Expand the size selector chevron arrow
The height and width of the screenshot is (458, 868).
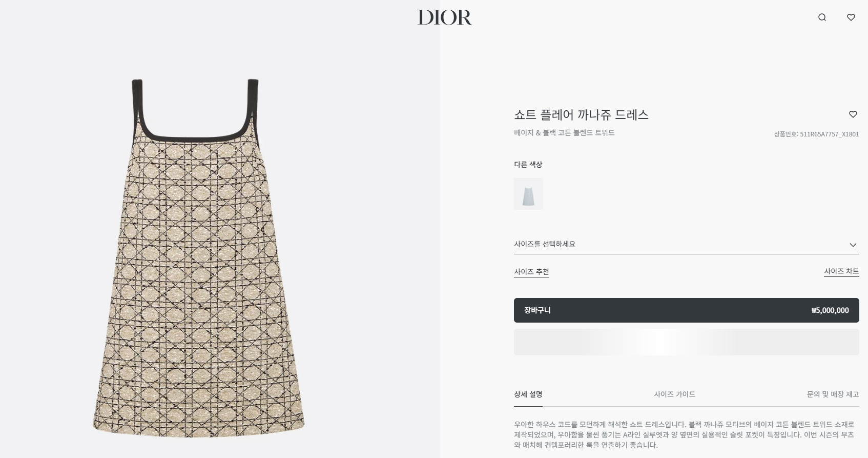(853, 245)
